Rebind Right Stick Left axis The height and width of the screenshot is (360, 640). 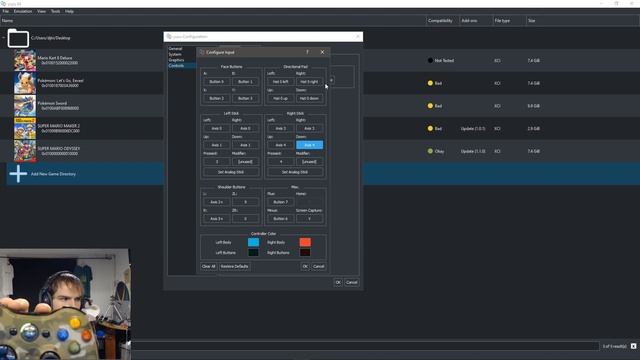click(x=280, y=128)
